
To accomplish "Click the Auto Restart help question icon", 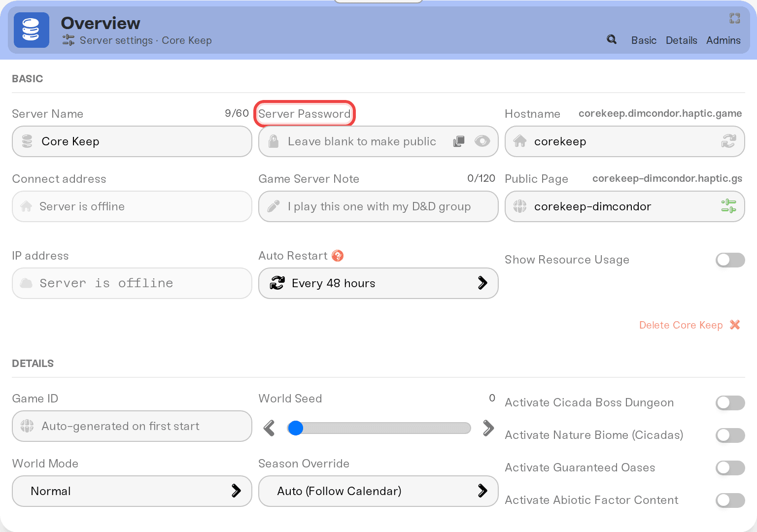I will pos(338,256).
